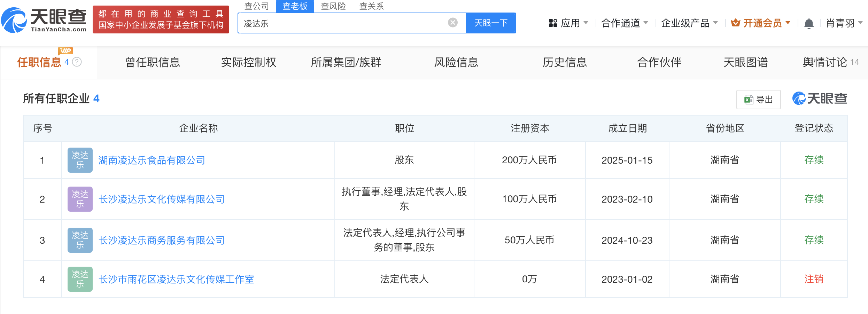Click the 企业名称 column header
This screenshot has width=868, height=314.
tap(199, 128)
